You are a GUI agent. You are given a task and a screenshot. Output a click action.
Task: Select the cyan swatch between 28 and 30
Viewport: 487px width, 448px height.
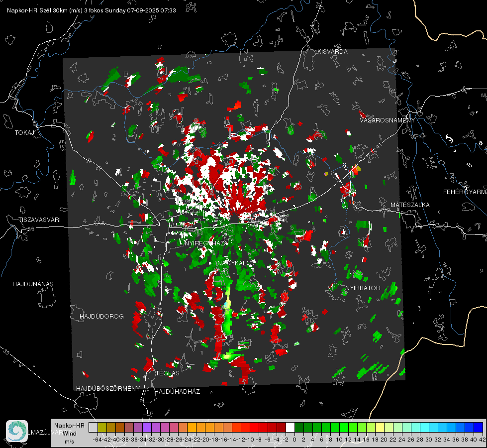click(425, 427)
